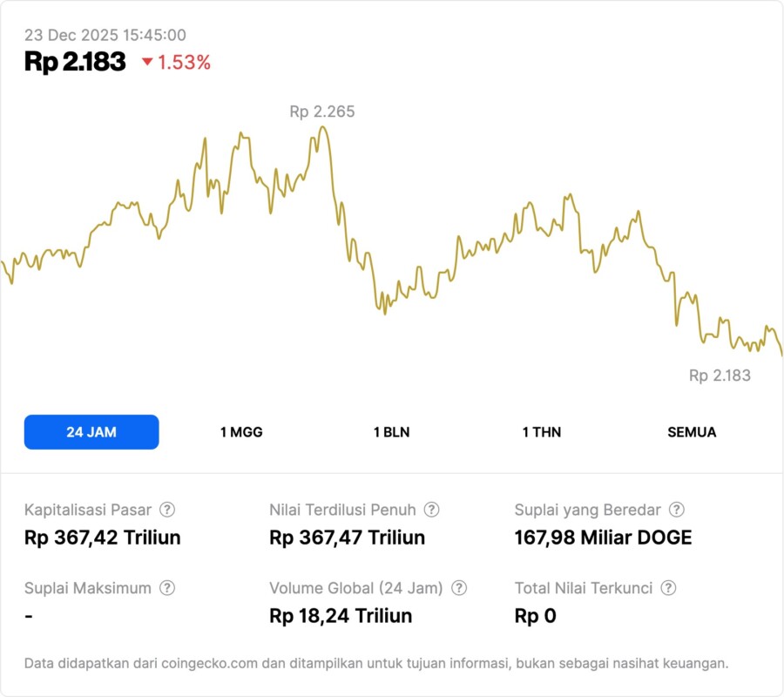The image size is (784, 697).
Task: Click the Rp 2.265 peak label
Action: click(321, 112)
